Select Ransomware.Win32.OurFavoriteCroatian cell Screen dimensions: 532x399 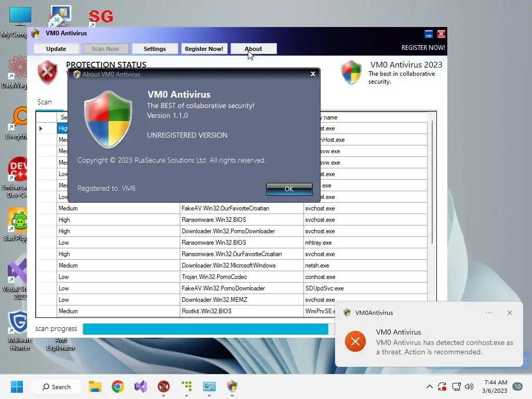pos(242,254)
